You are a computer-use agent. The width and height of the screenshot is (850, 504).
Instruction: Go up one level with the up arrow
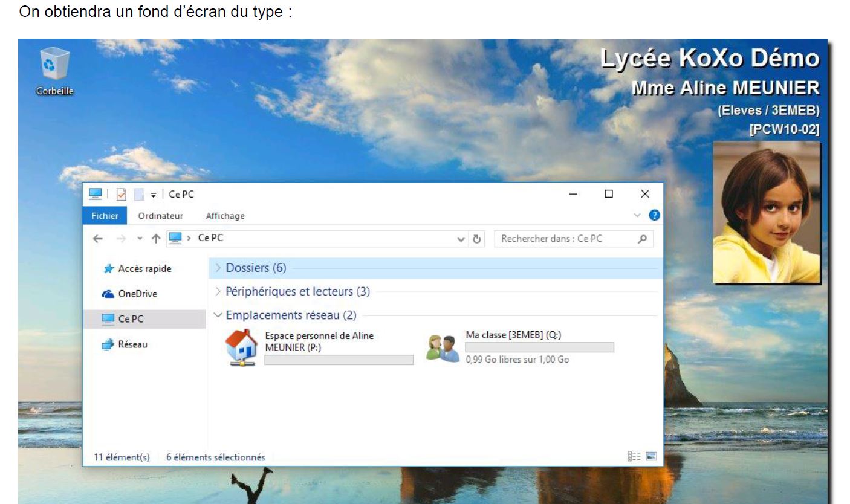[x=155, y=239]
